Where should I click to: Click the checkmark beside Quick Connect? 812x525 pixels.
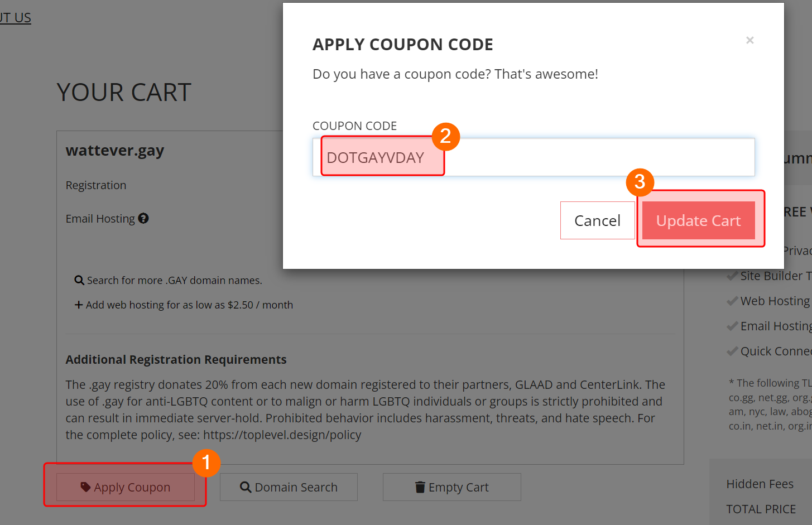point(732,351)
